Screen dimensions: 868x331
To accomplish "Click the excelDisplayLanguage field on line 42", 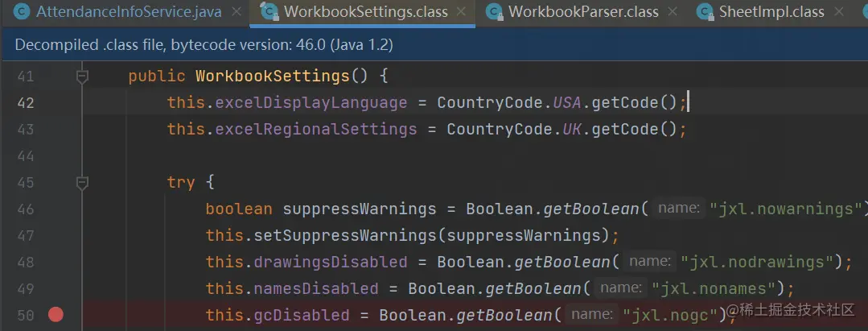I will tap(311, 102).
